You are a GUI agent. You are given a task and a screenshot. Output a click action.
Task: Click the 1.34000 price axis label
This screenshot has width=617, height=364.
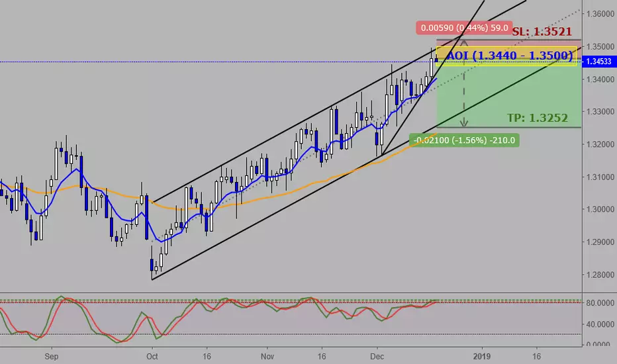(600, 79)
